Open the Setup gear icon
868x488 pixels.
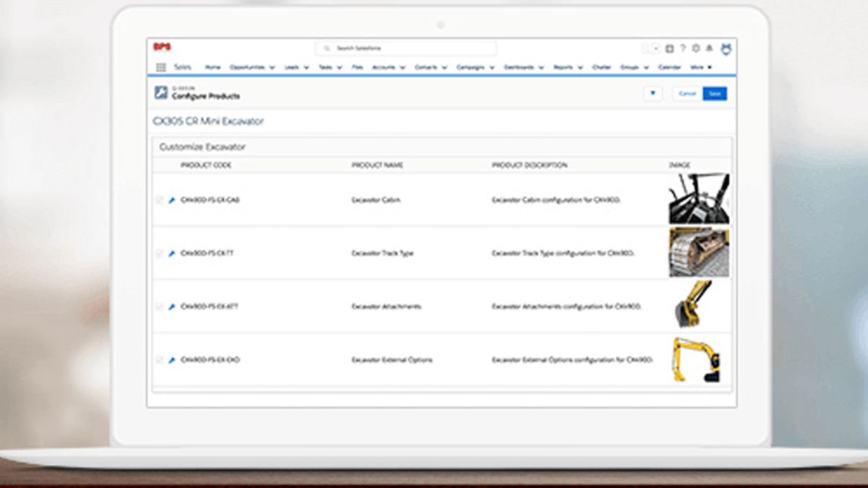pos(695,48)
